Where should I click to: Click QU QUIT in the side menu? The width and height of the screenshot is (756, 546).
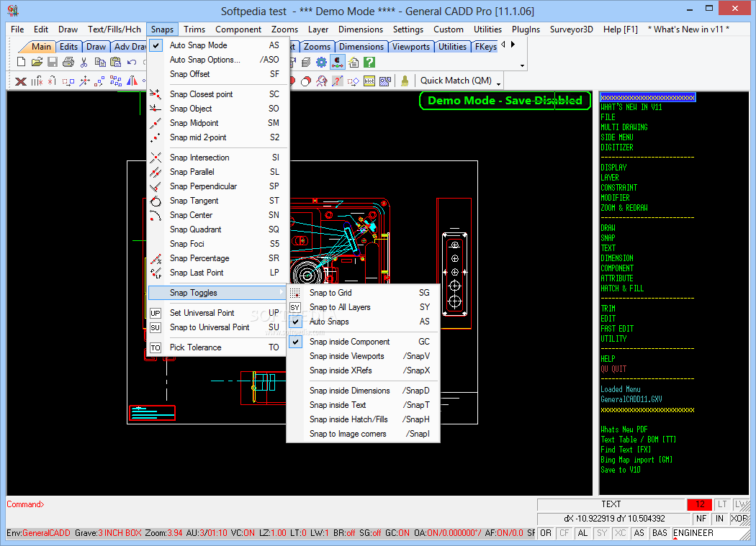(x=613, y=368)
